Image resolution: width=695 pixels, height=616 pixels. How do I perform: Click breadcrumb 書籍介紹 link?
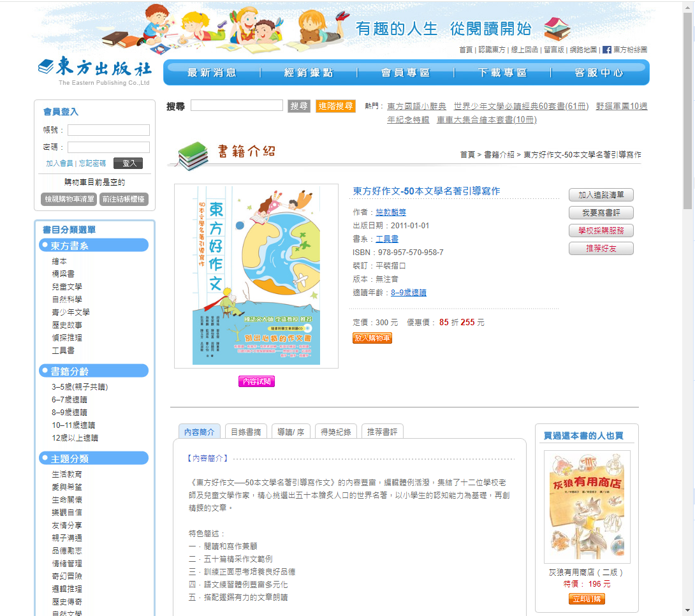click(499, 155)
